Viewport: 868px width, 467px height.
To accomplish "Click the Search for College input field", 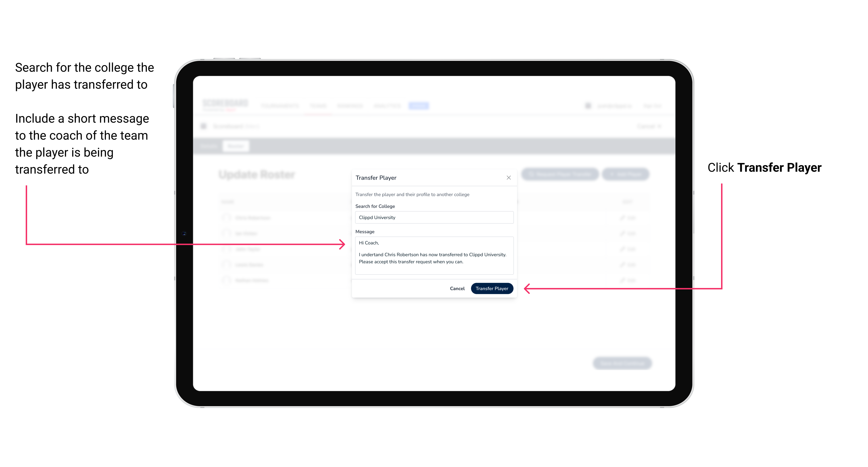I will pyautogui.click(x=432, y=217).
